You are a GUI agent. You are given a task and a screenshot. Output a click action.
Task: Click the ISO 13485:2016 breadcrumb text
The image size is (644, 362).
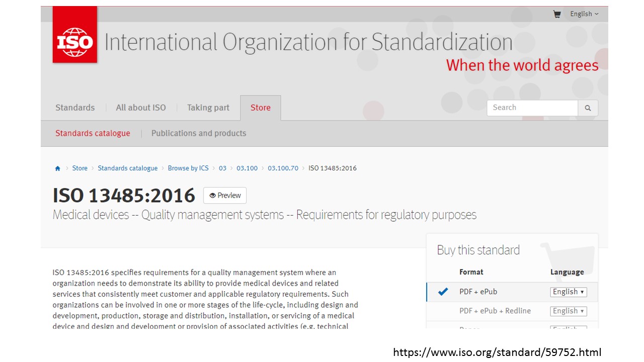(333, 168)
